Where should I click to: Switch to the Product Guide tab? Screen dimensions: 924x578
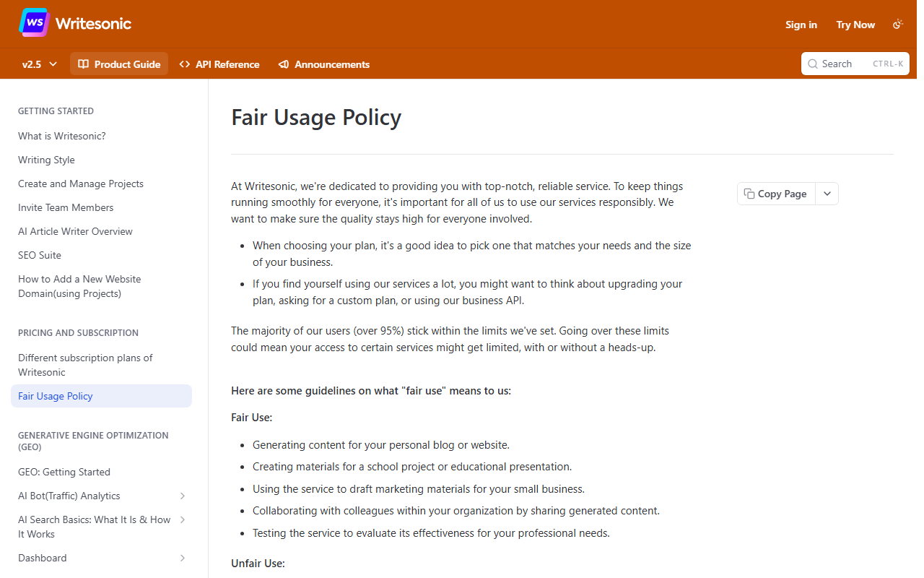click(119, 64)
